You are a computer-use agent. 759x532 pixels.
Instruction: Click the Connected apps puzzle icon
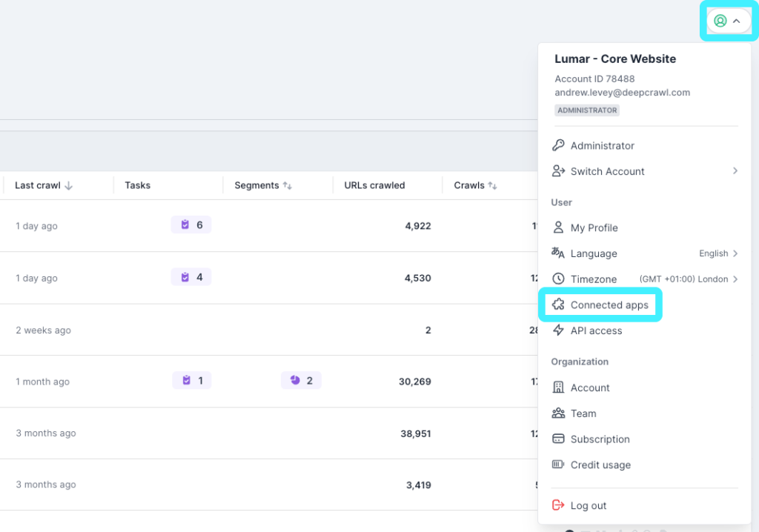[x=558, y=305]
